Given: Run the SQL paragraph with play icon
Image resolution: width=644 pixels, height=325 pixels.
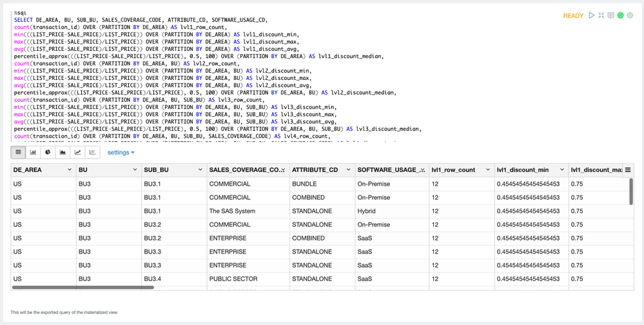Looking at the screenshot, I should [x=592, y=15].
